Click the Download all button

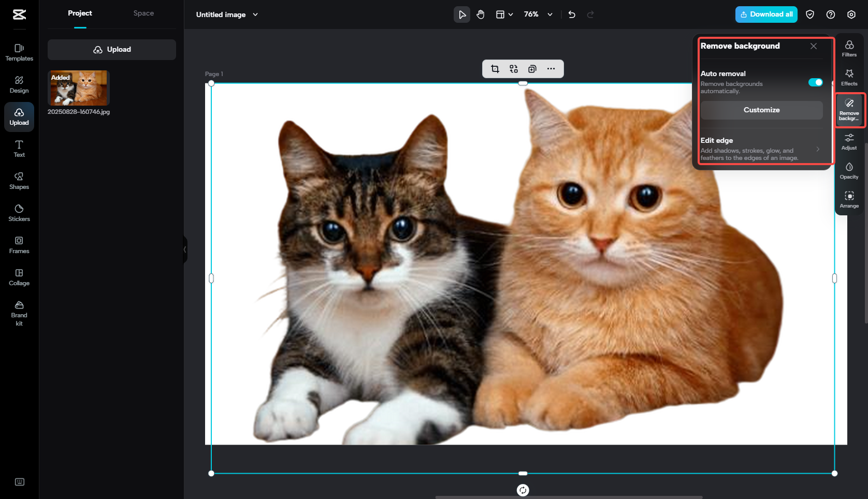766,14
